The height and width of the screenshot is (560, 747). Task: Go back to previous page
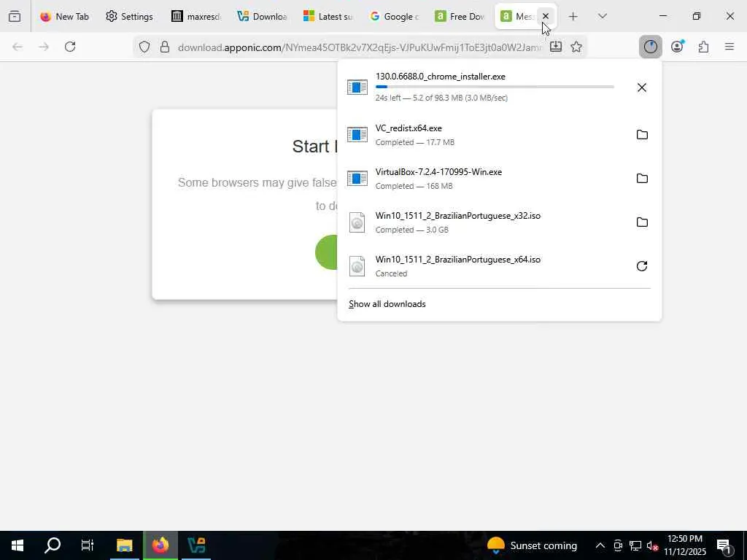pyautogui.click(x=18, y=47)
